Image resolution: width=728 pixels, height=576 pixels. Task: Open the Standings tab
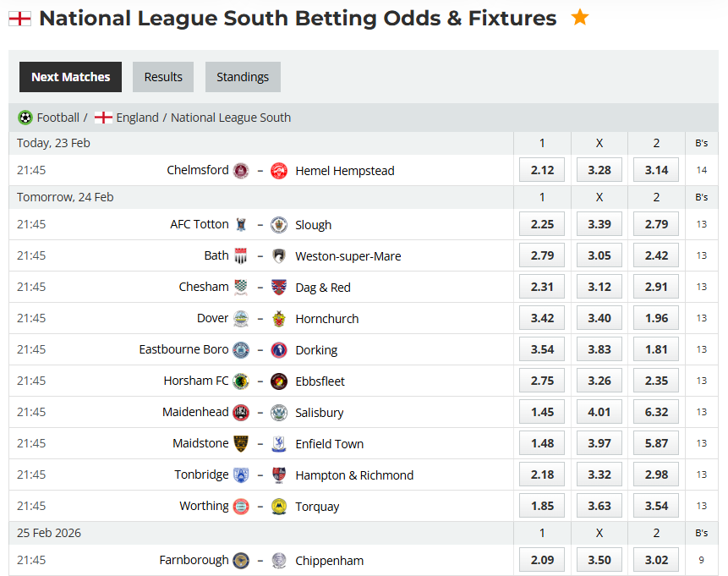click(x=243, y=76)
